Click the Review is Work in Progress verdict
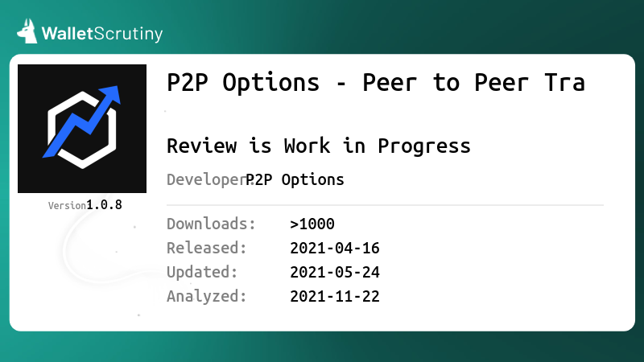 (319, 146)
